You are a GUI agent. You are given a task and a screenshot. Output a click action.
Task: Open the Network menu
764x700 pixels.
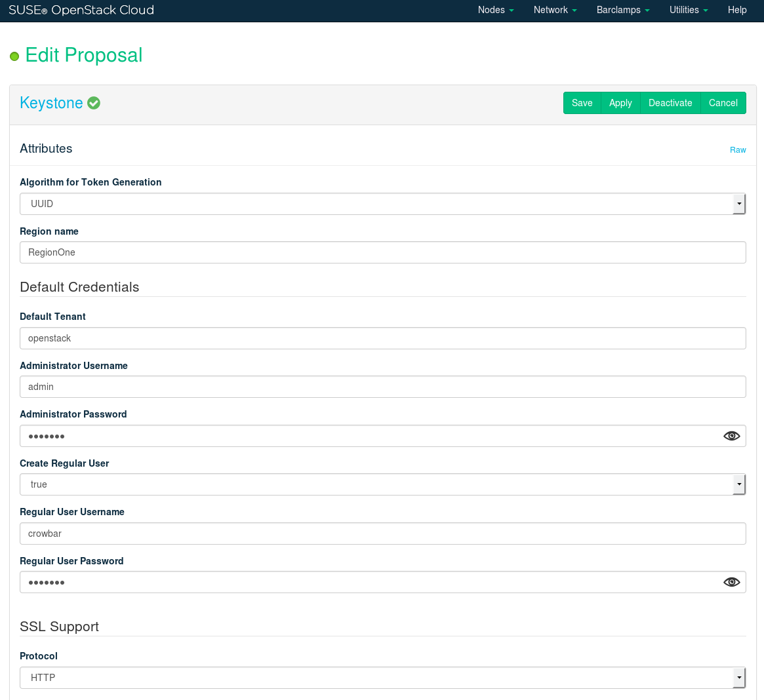point(555,10)
